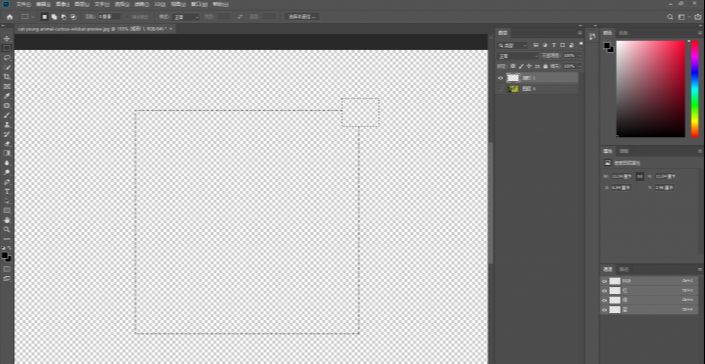Select the Hand tool
This screenshot has width=705, height=364.
coord(7,220)
